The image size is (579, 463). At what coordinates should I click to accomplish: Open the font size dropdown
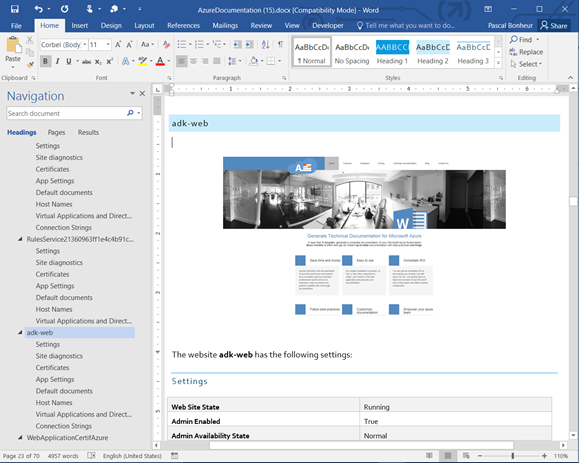(108, 45)
